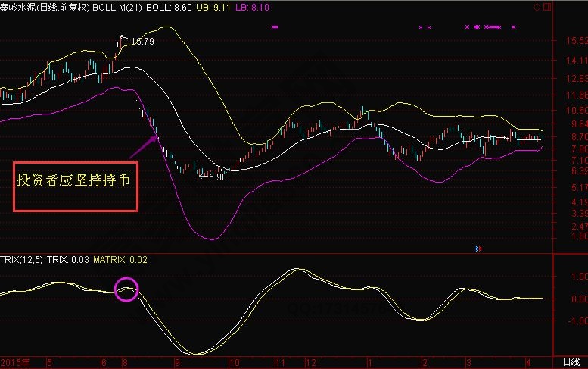Click month 9 on the time axis

(x=177, y=363)
